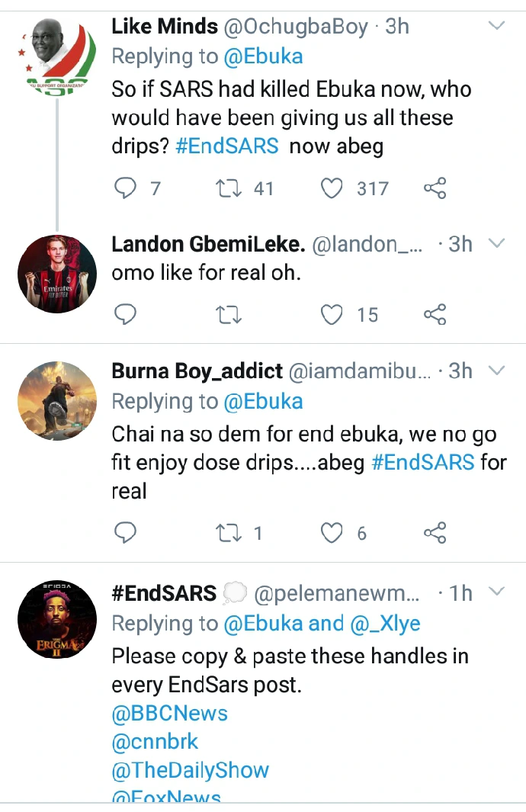Reply to Burna Boy_addict's tweet
526x812 pixels.
pos(125,533)
